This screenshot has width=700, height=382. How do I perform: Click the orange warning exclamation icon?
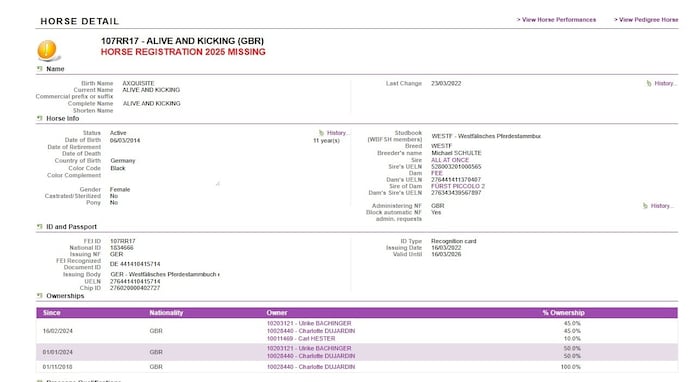click(x=47, y=50)
